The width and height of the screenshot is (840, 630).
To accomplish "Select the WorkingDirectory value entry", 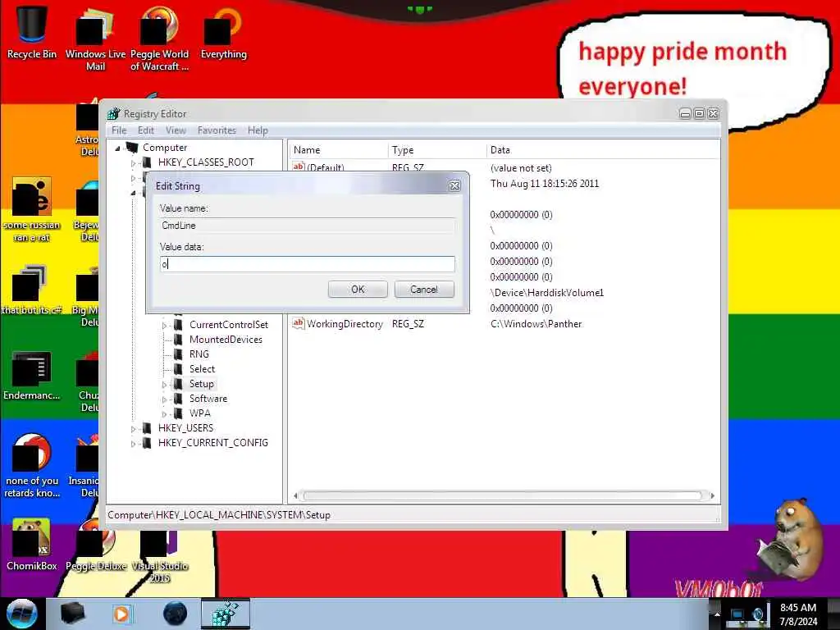I will point(345,324).
